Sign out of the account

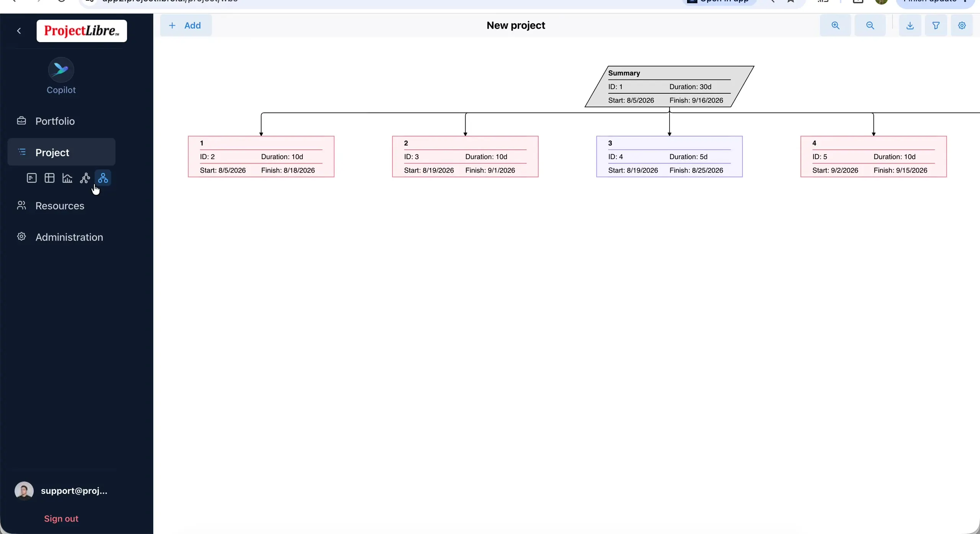tap(61, 519)
